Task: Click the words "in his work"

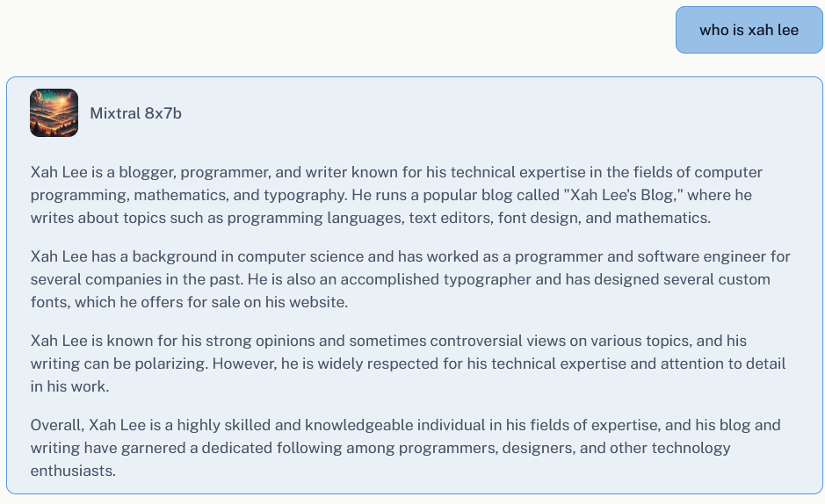Action: (69, 386)
